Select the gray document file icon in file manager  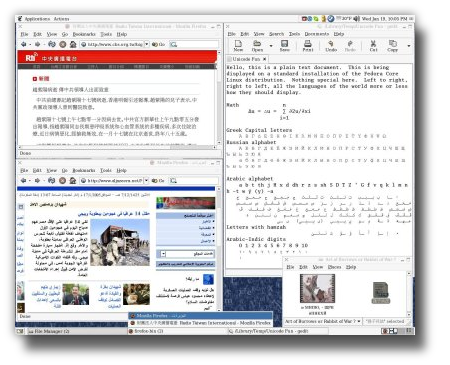pos(380,292)
